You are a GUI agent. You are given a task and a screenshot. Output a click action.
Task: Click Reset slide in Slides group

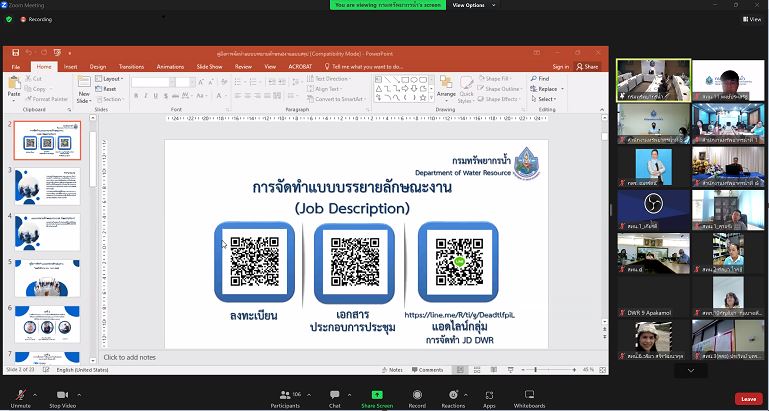tap(105, 89)
